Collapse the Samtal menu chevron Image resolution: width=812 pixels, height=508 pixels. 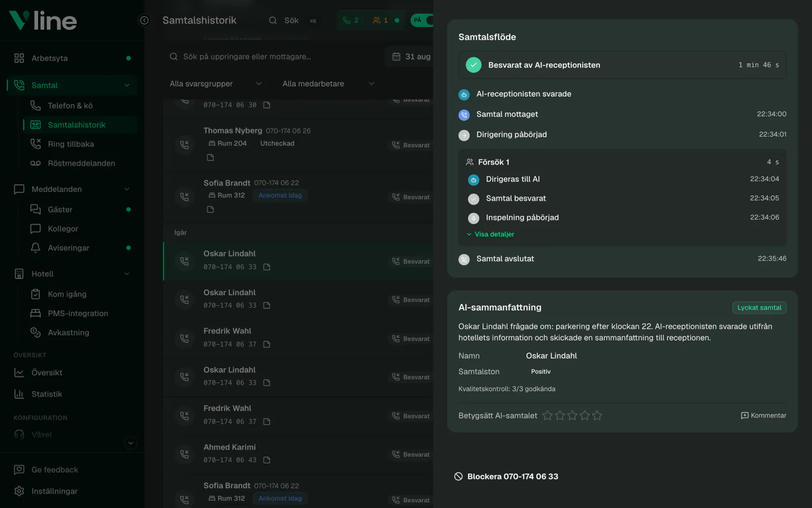pos(127,85)
